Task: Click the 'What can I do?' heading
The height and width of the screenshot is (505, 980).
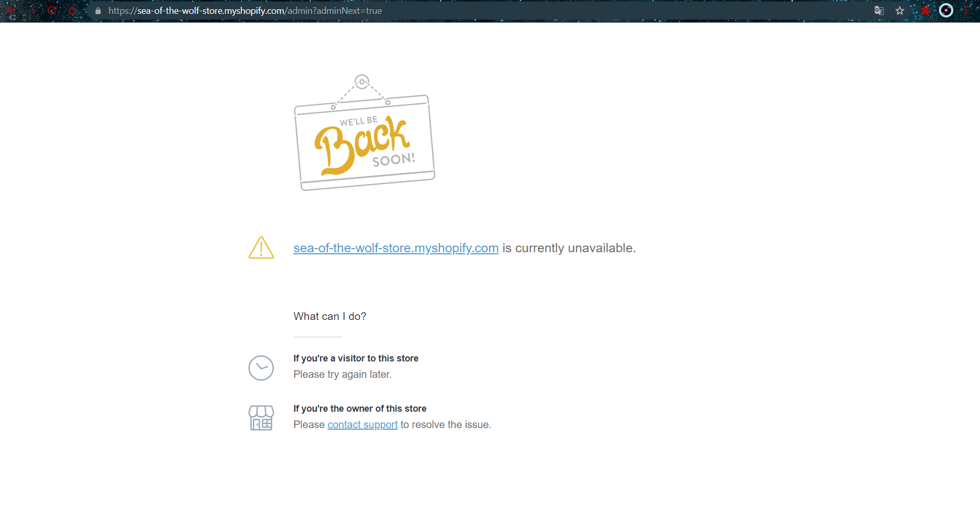Action: 330,316
